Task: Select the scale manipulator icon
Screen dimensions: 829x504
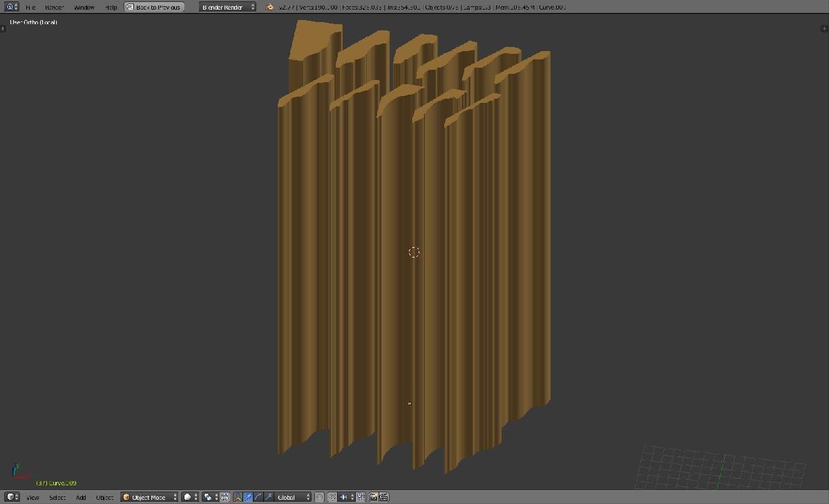Action: pyautogui.click(x=268, y=497)
